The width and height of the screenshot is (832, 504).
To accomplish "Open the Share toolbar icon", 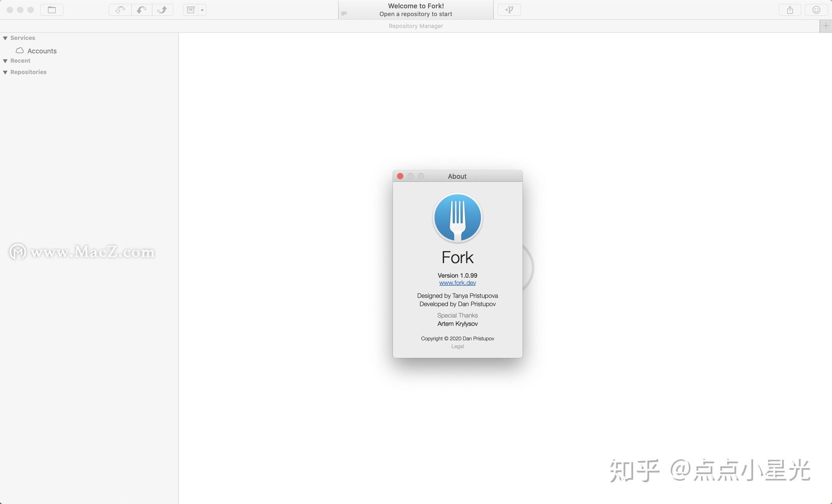I will tap(790, 10).
